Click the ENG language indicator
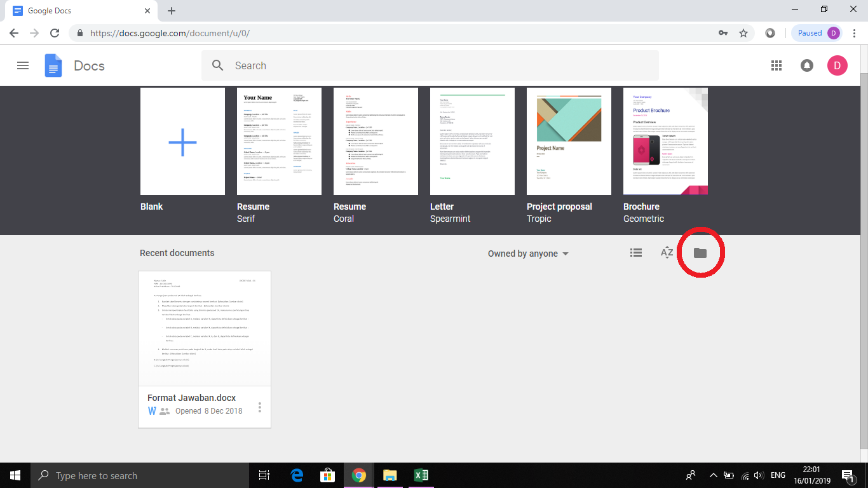 [x=778, y=475]
